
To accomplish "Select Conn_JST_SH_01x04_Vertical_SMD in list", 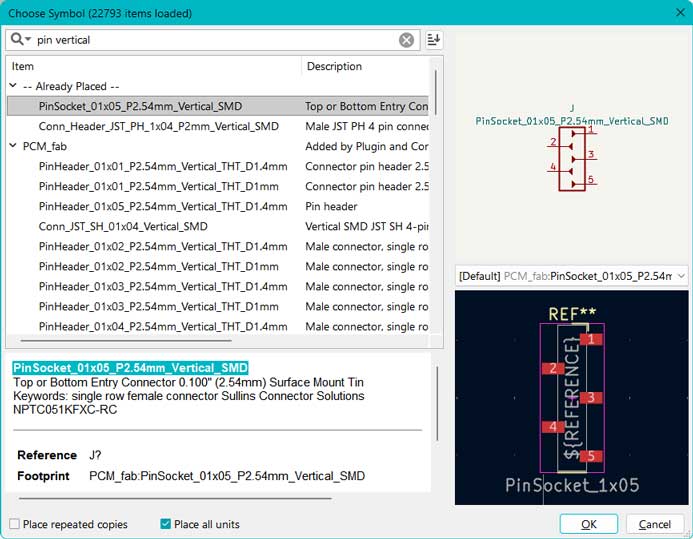I will pos(123,226).
